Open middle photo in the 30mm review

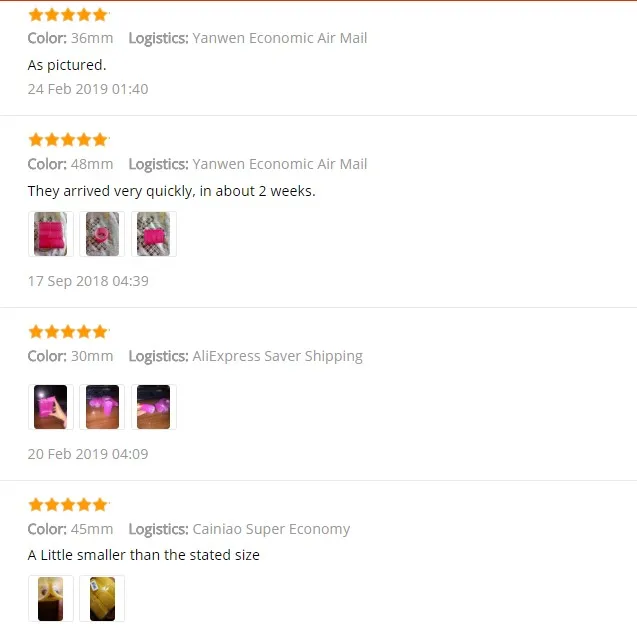tap(102, 407)
